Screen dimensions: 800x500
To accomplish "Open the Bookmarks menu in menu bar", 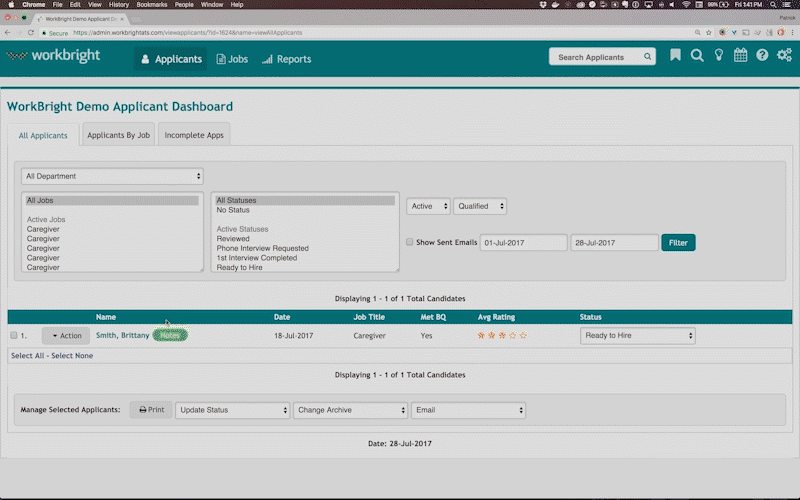I will 152,5.
